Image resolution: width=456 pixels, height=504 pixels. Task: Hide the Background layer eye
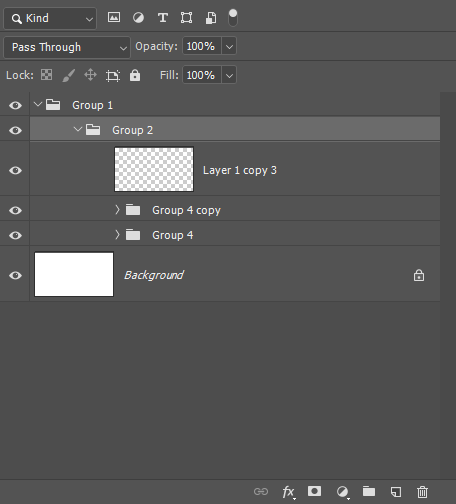(15, 275)
